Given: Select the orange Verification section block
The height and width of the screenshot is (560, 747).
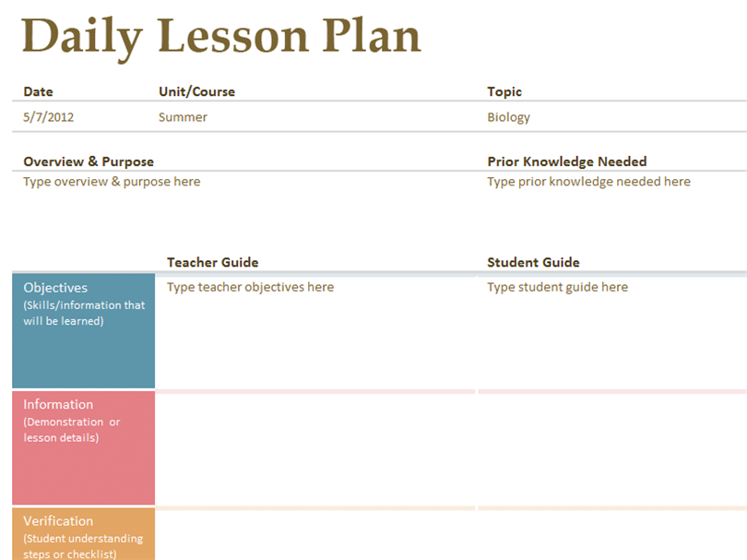Looking at the screenshot, I should (83, 534).
